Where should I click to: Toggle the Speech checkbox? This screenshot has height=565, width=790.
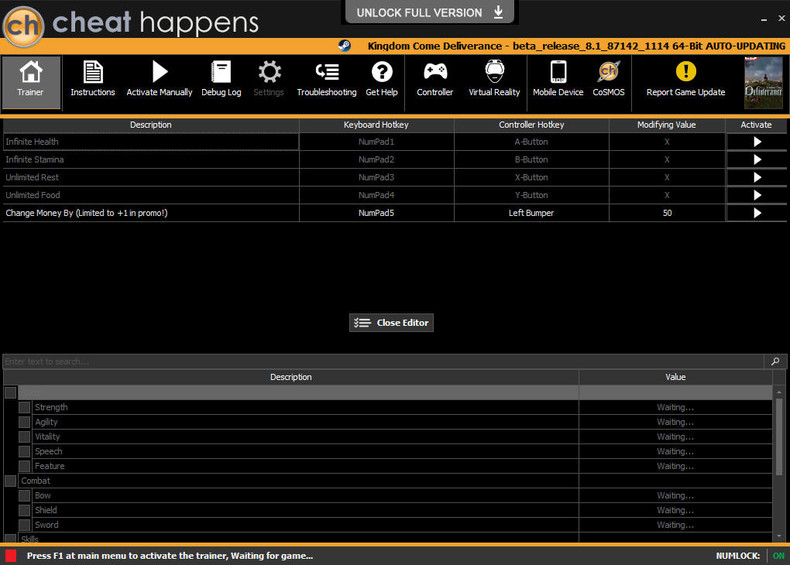tap(24, 451)
